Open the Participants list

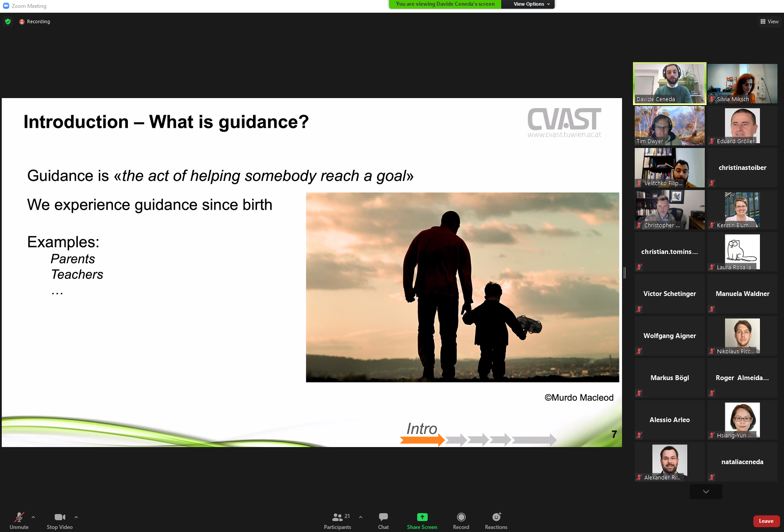click(x=338, y=520)
